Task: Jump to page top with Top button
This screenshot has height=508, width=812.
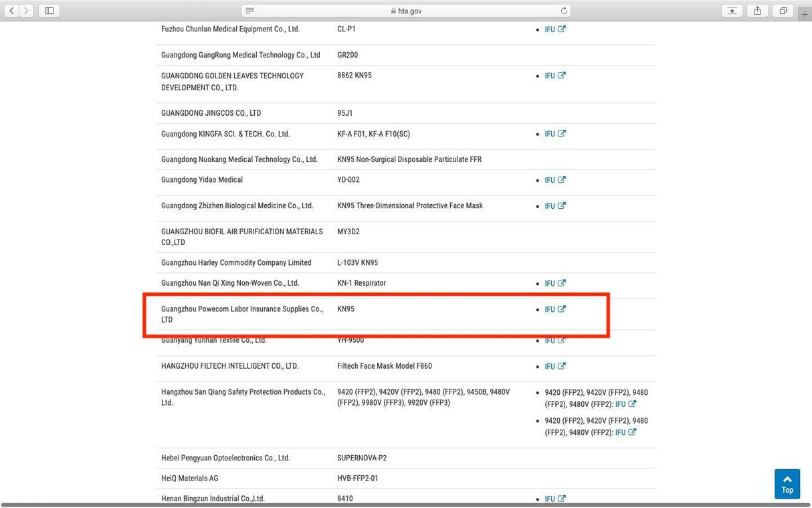Action: [x=787, y=484]
